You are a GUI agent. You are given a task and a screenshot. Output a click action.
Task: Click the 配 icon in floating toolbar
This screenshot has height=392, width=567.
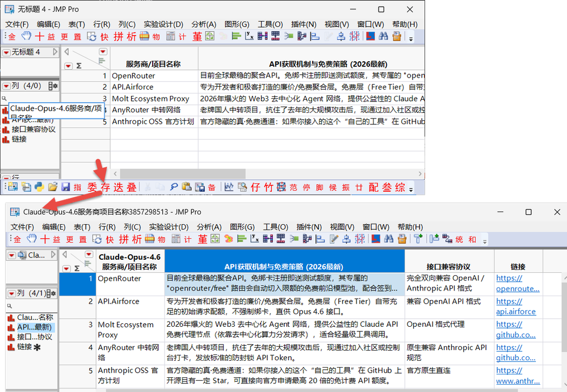tap(373, 187)
